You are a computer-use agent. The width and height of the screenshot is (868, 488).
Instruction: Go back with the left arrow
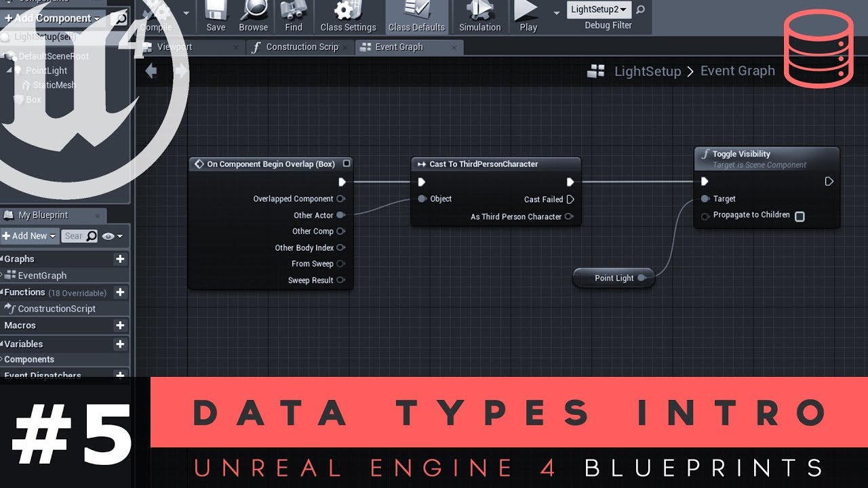point(151,71)
